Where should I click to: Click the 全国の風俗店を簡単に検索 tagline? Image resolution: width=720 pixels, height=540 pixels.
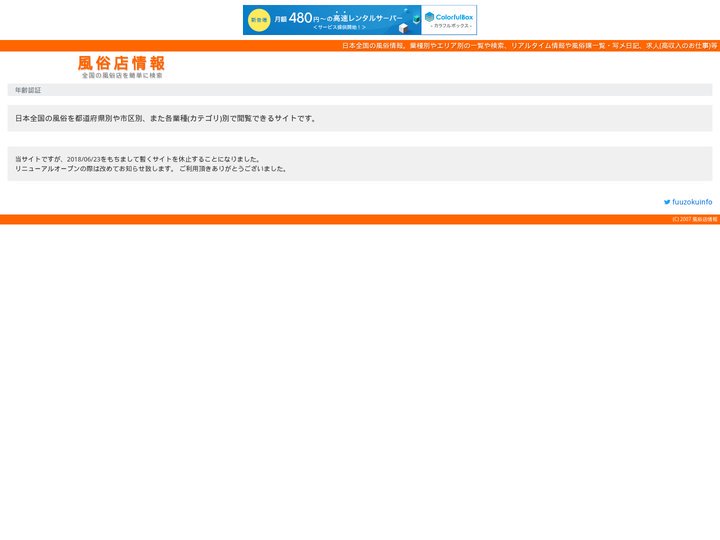pos(122,75)
